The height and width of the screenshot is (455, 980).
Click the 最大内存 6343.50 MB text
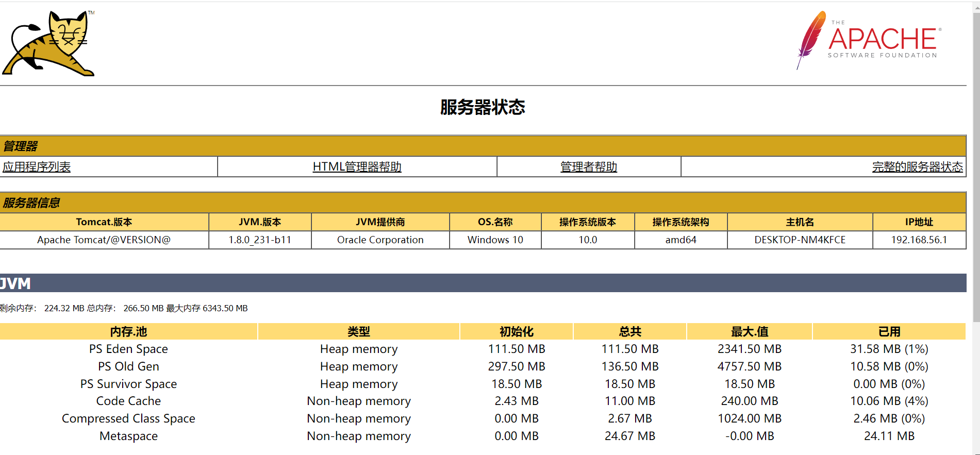click(x=207, y=308)
